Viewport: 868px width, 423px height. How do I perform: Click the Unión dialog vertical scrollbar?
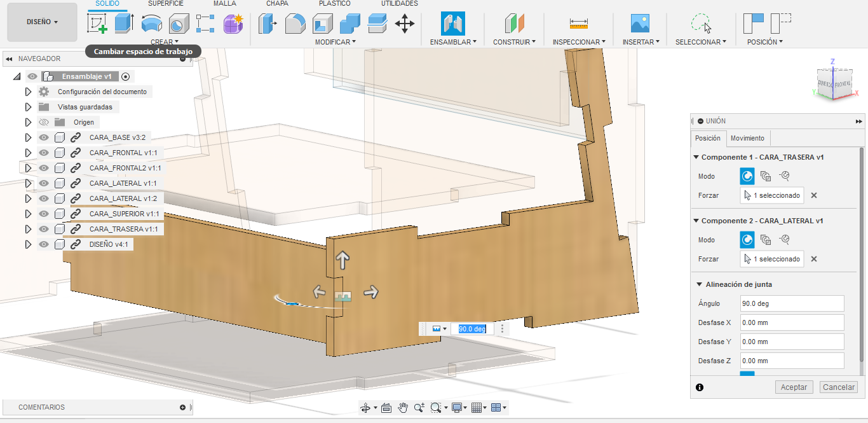pos(862,254)
